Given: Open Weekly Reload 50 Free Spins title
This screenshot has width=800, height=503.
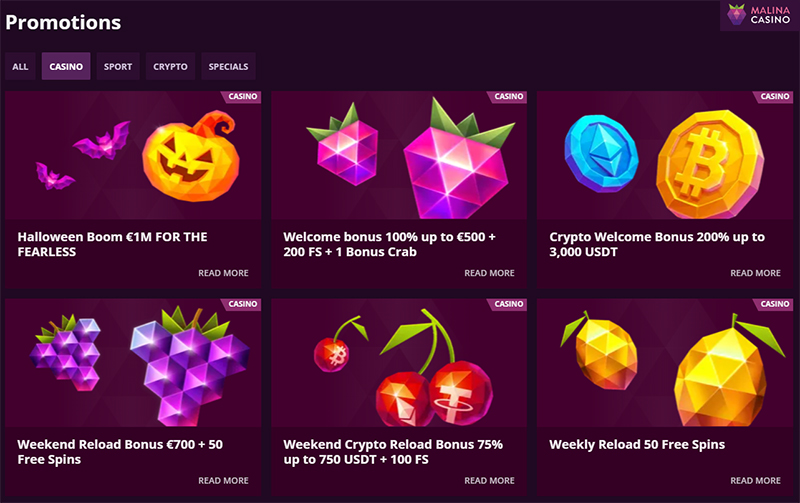Looking at the screenshot, I should click(637, 444).
